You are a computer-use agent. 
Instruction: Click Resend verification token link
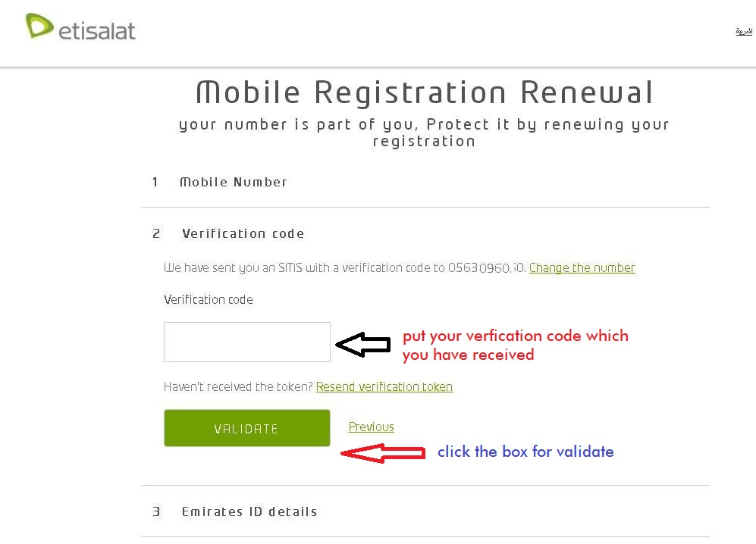[x=384, y=386]
